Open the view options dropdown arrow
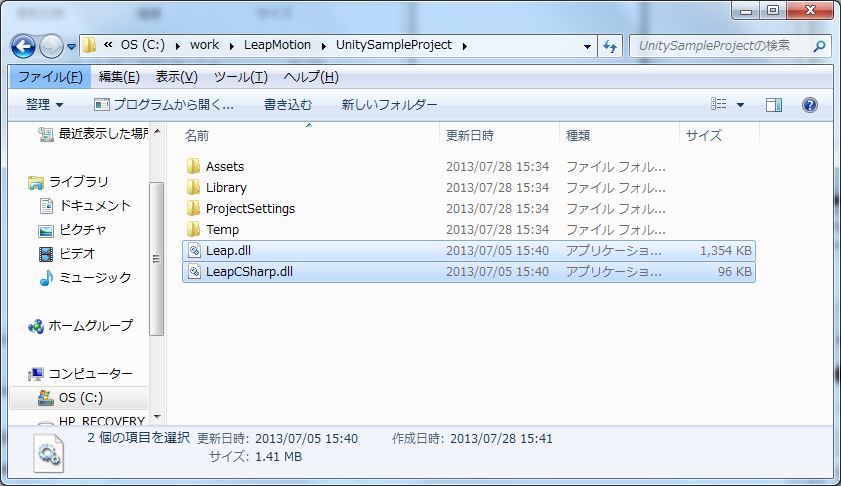The image size is (841, 486). (x=740, y=105)
